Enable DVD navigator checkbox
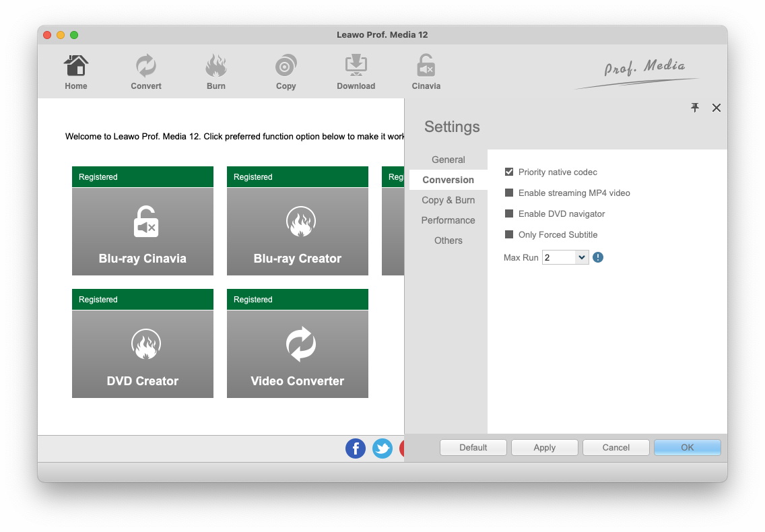Image resolution: width=765 pixels, height=532 pixels. 509,214
